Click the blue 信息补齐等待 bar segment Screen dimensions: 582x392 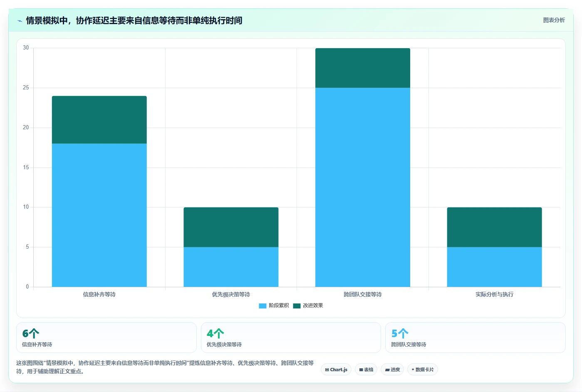pyautogui.click(x=99, y=215)
